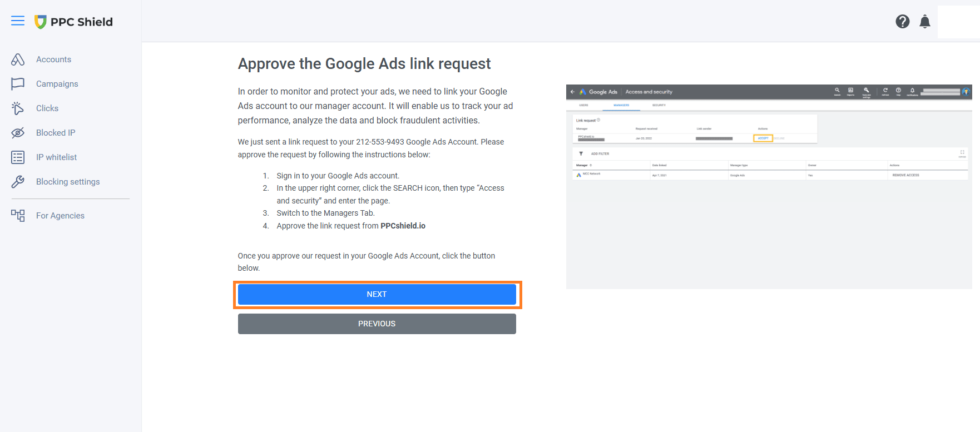980x432 pixels.
Task: Open the notifications bell
Action: point(924,22)
